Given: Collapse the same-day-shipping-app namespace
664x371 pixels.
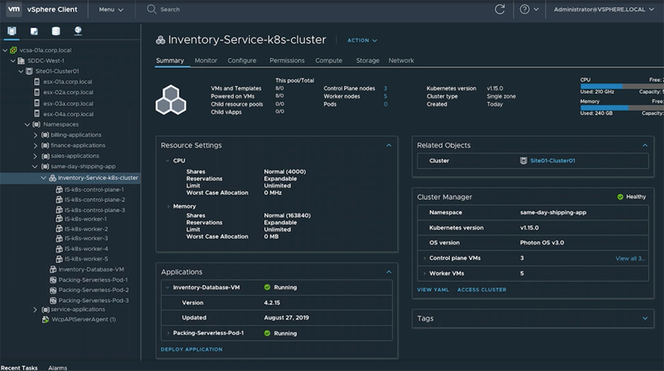Looking at the screenshot, I should (x=35, y=167).
